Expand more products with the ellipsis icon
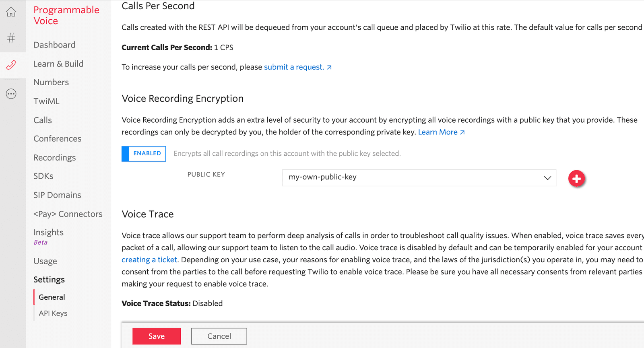 point(11,93)
